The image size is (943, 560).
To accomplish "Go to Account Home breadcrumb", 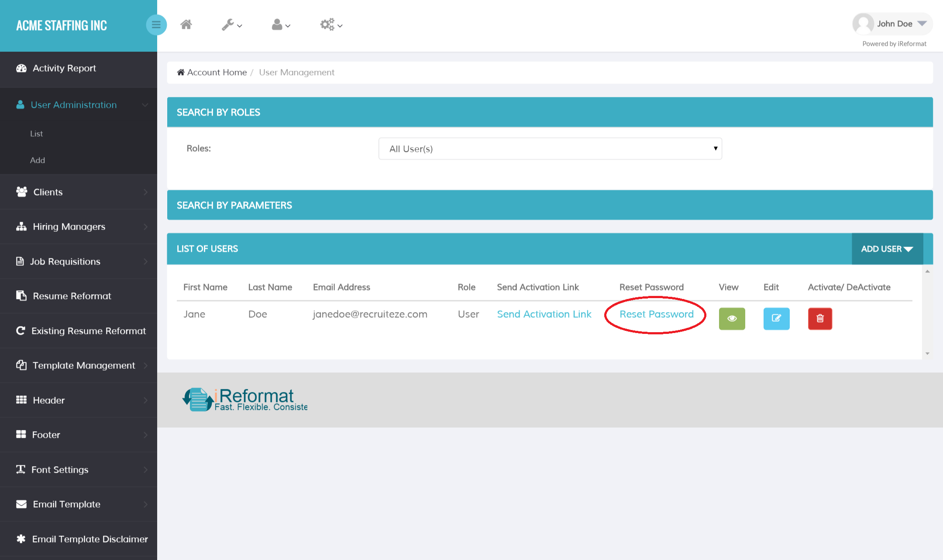I will pos(217,72).
